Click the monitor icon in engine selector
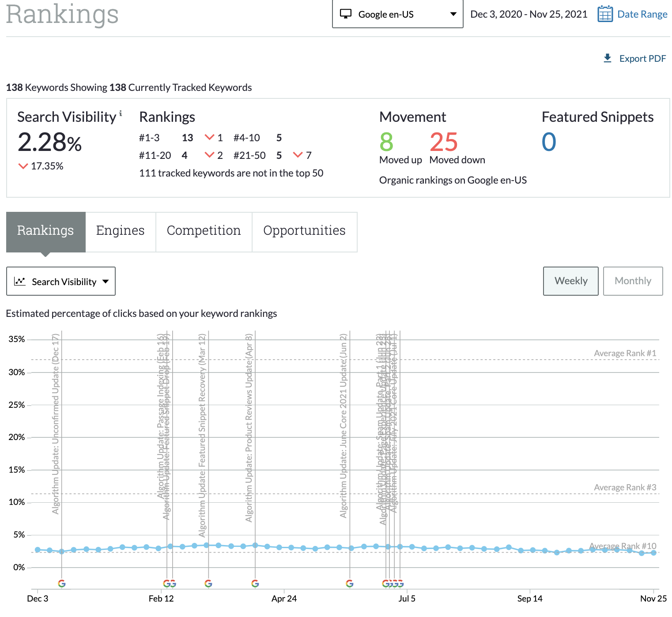 click(346, 14)
